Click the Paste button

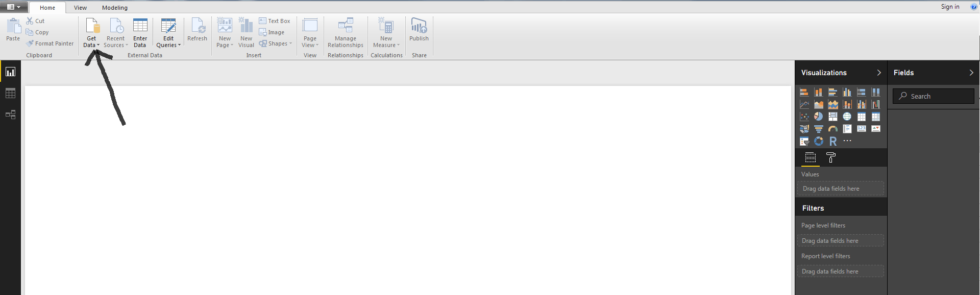point(13,30)
